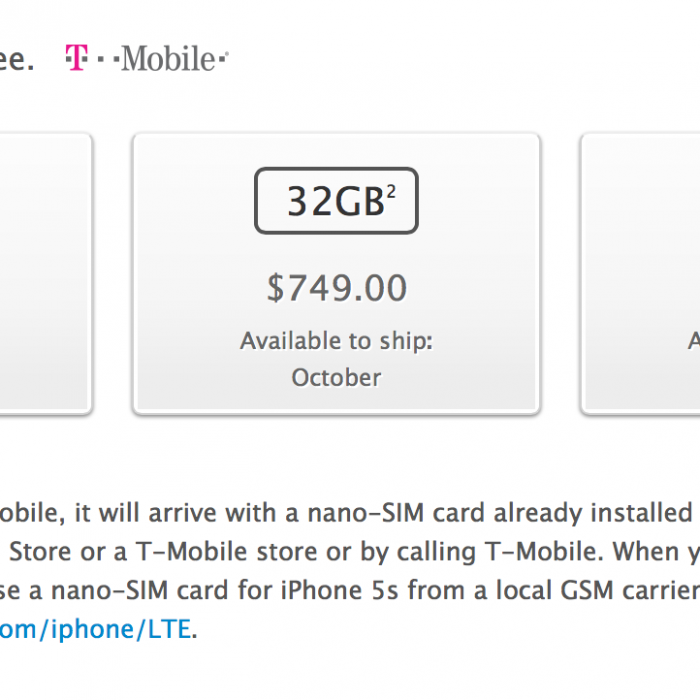
Task: Select the partially visible right capacity card
Action: pyautogui.click(x=640, y=273)
